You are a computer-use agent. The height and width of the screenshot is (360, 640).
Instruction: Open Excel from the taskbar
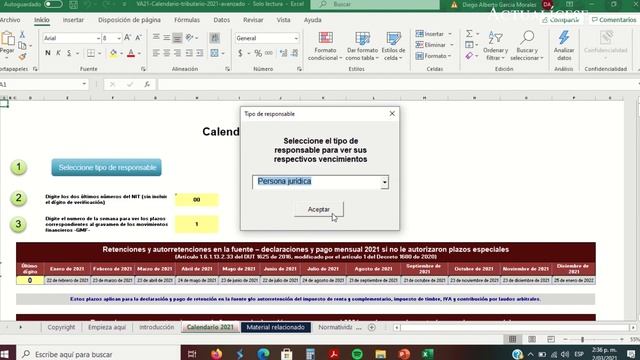(x=427, y=354)
